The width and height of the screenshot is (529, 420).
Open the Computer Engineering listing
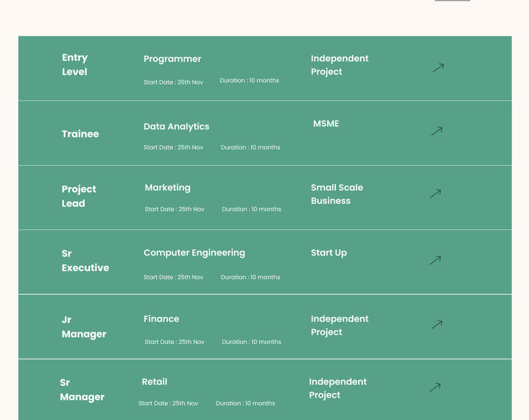(194, 253)
